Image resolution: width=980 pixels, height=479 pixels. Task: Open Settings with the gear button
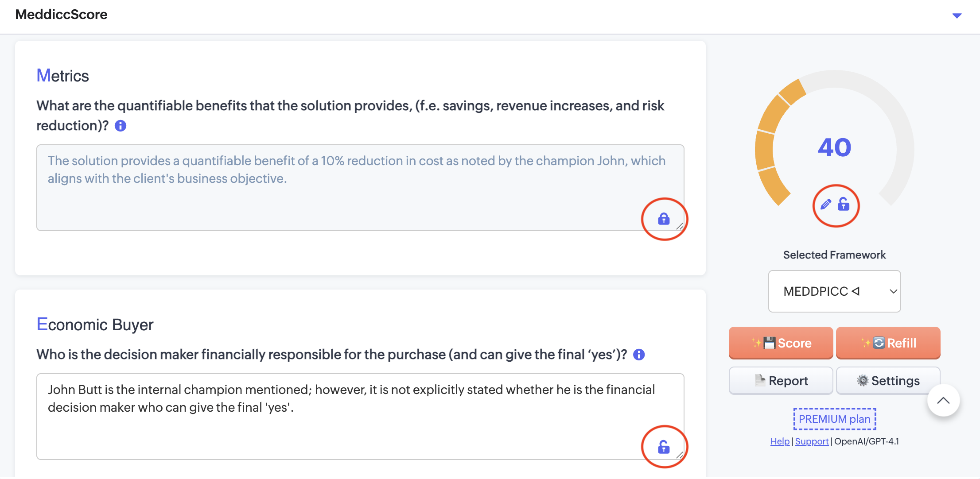pyautogui.click(x=888, y=381)
